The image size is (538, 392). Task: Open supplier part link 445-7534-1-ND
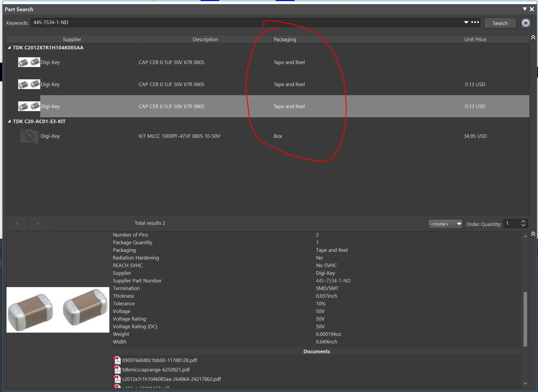click(333, 281)
